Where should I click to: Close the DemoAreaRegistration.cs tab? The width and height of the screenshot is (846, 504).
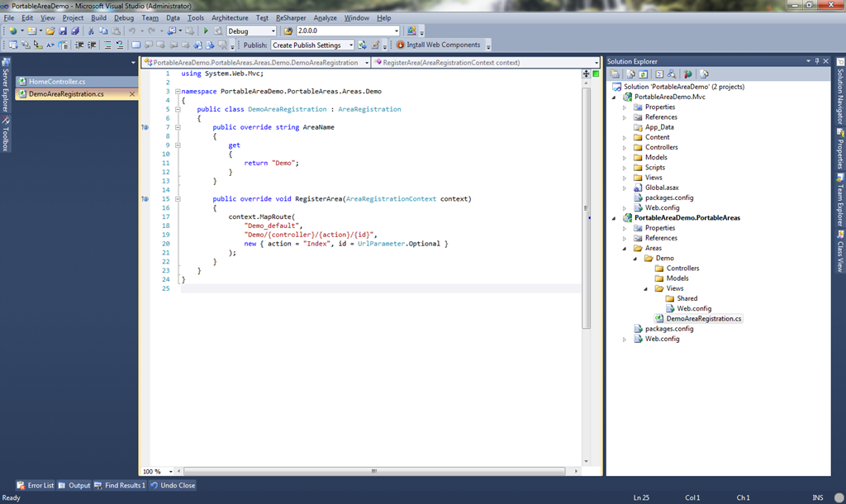[x=132, y=94]
